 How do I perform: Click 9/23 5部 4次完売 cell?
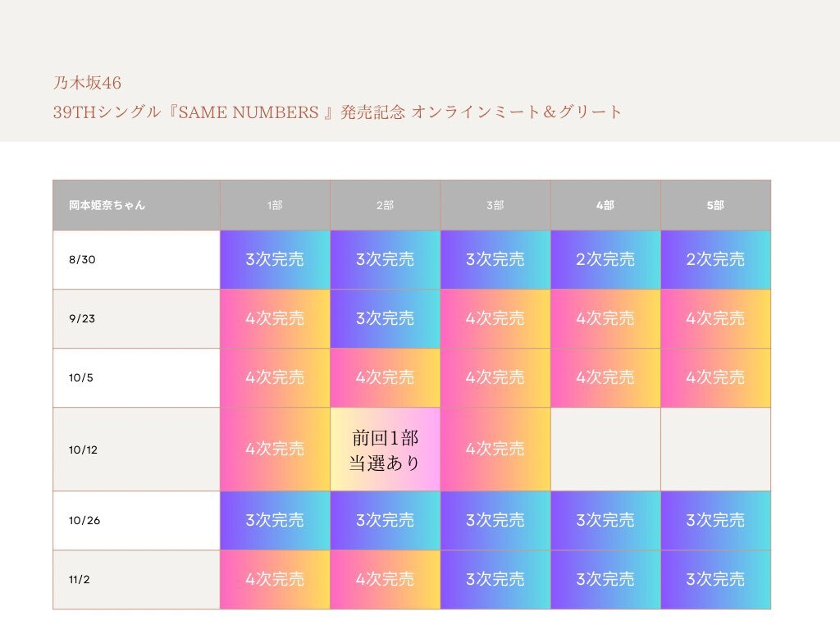click(x=715, y=319)
